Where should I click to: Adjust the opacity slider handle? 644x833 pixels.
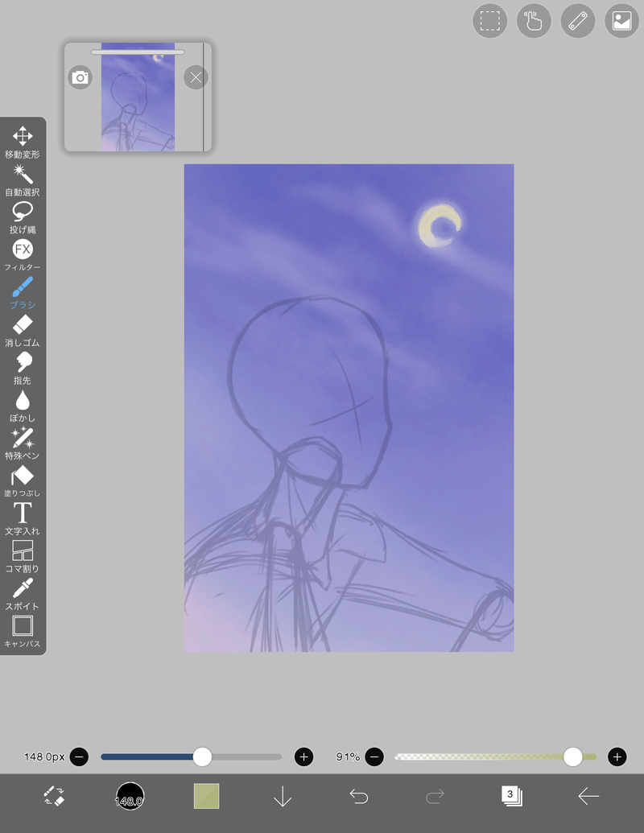tap(573, 757)
